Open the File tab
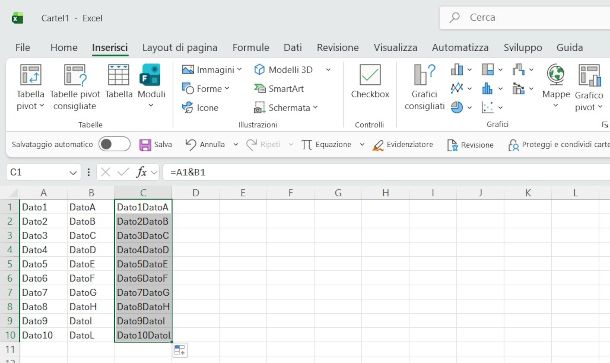Screen dimensions: 610x363 [x=23, y=47]
